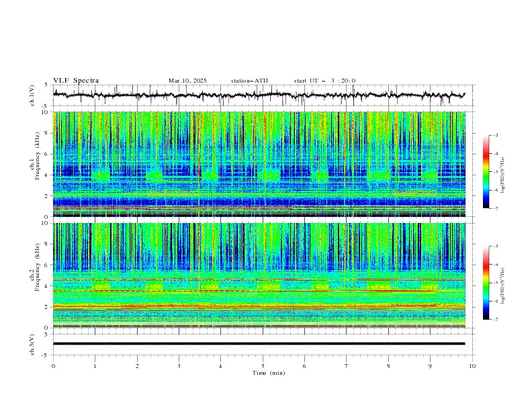This screenshot has height=411, width=532.
Task: Click the "ch.1(V)" axis label
Action: (x=32, y=95)
